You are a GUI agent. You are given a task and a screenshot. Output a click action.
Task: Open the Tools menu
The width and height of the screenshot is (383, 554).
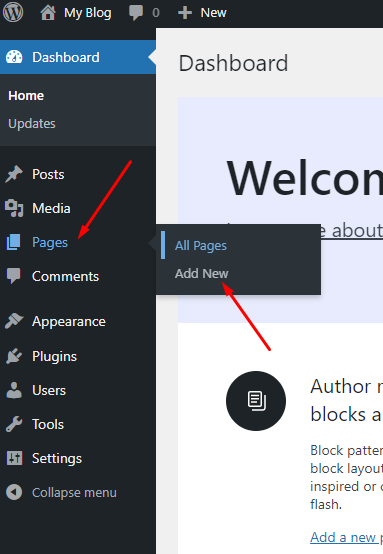48,424
